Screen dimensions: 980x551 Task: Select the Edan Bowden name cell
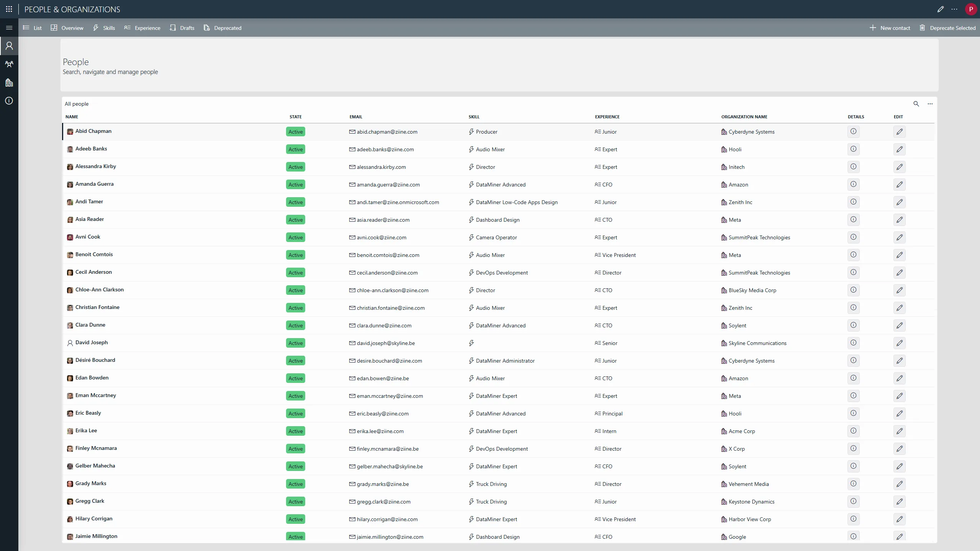click(x=92, y=378)
